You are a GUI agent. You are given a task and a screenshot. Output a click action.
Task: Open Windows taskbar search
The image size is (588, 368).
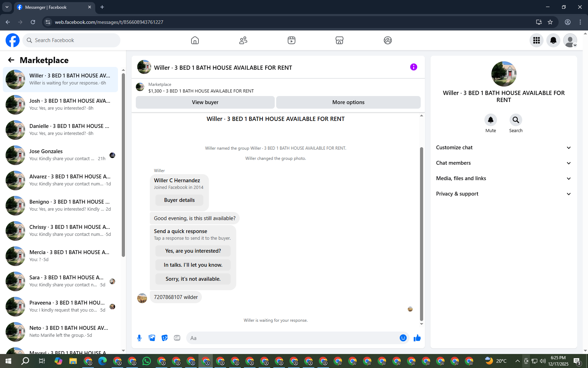tap(25, 361)
